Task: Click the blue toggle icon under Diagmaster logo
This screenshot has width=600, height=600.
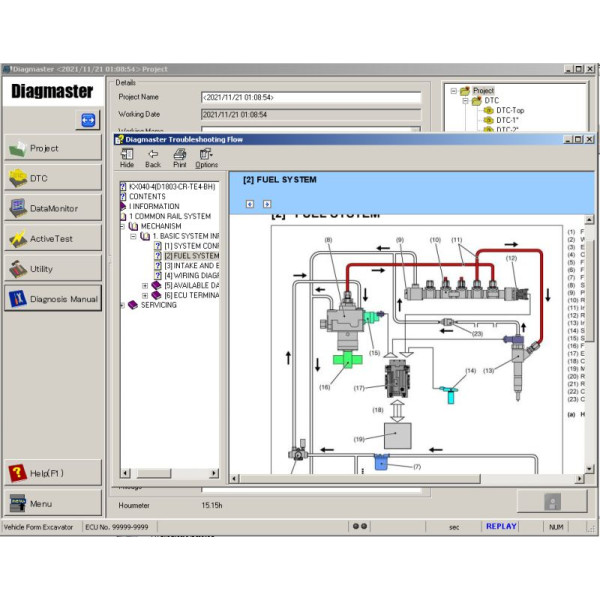Action: pyautogui.click(x=87, y=119)
